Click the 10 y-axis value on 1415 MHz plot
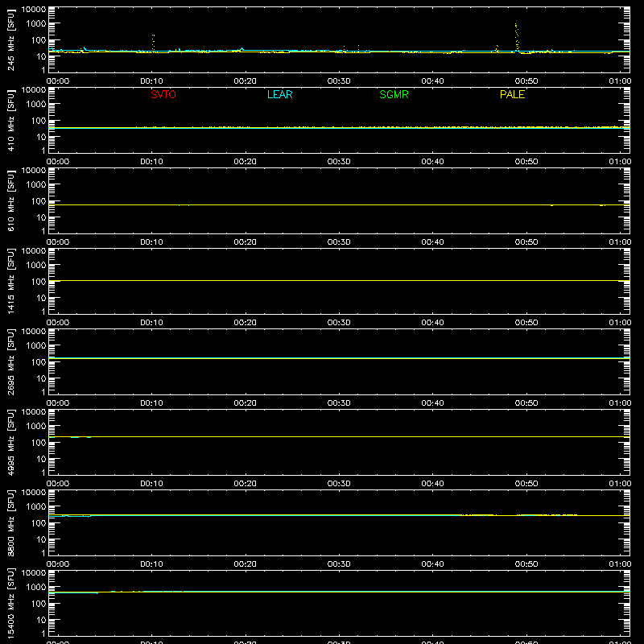 [x=42, y=298]
